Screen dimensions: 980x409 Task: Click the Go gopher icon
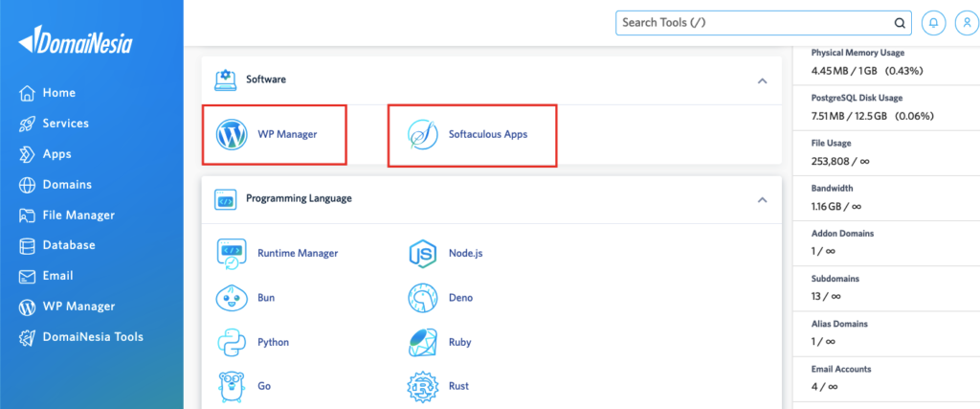[232, 386]
